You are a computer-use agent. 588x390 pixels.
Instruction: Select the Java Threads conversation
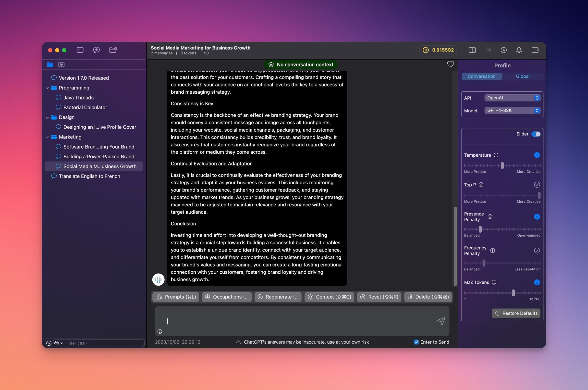coord(78,98)
